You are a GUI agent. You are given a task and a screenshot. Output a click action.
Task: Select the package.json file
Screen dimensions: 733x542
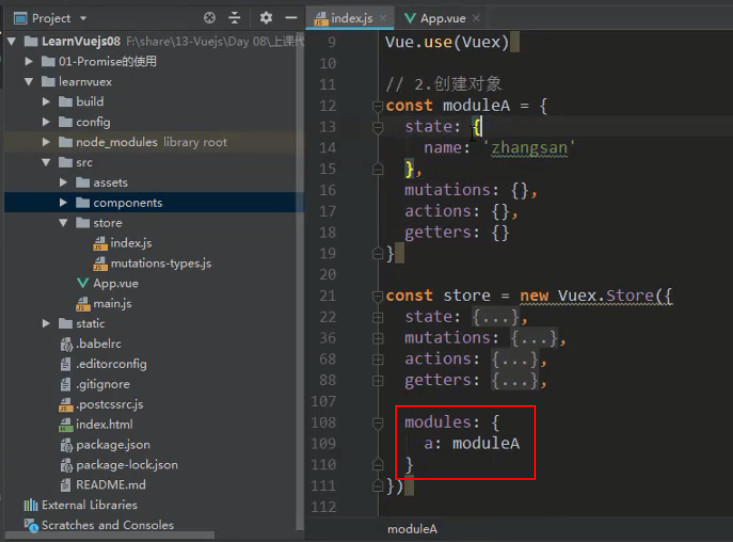105,444
